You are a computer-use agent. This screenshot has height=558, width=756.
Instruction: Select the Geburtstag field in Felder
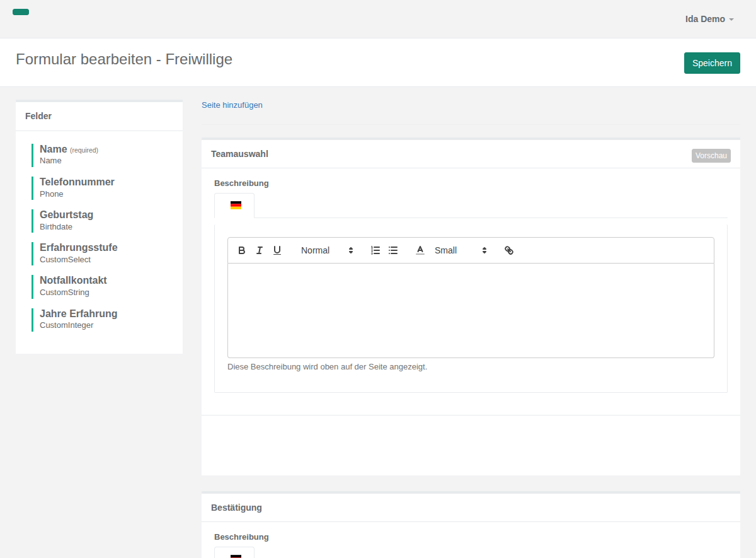(x=101, y=220)
